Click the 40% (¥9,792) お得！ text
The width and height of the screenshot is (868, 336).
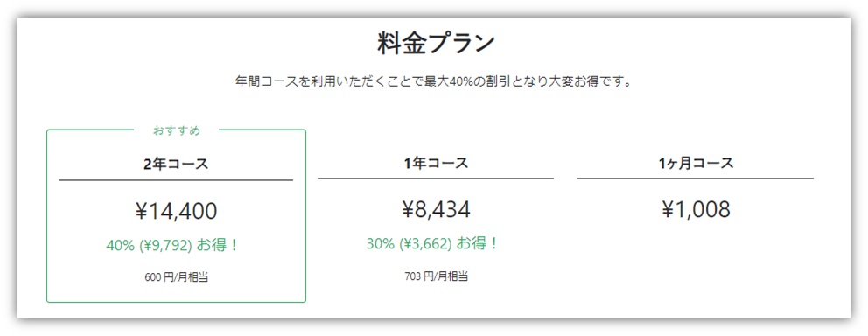[x=172, y=245]
